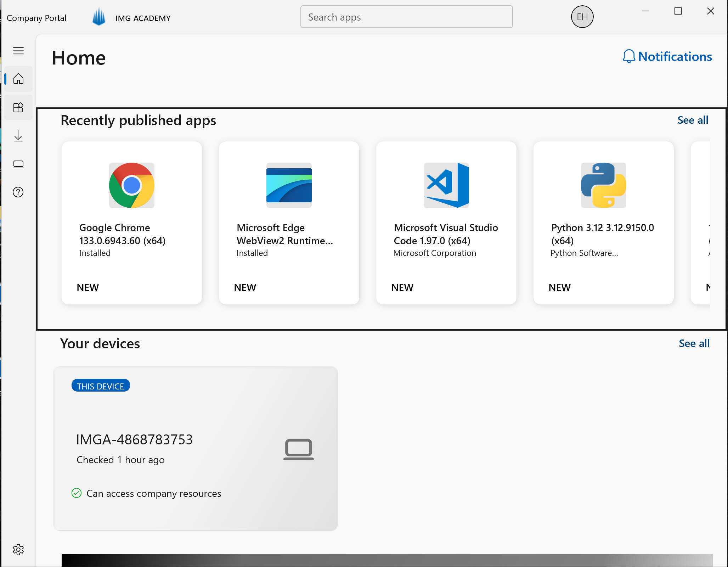The width and height of the screenshot is (728, 567).
Task: Click Python Software publisher text
Action: (x=584, y=253)
